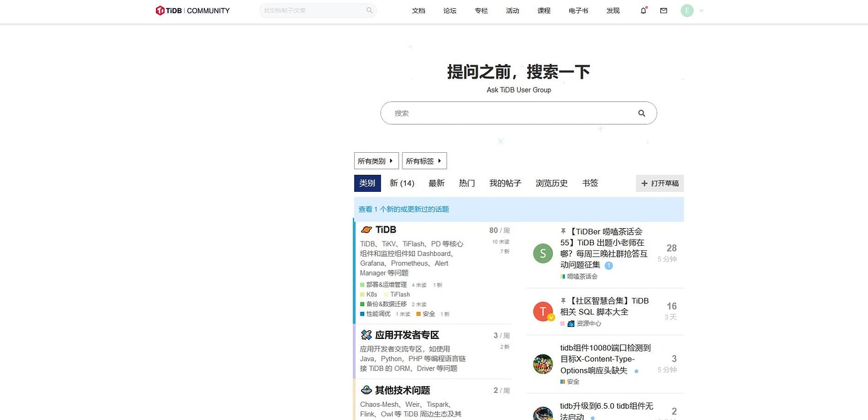Expand the 所有类别 dropdown
The width and height of the screenshot is (868, 420).
376,161
